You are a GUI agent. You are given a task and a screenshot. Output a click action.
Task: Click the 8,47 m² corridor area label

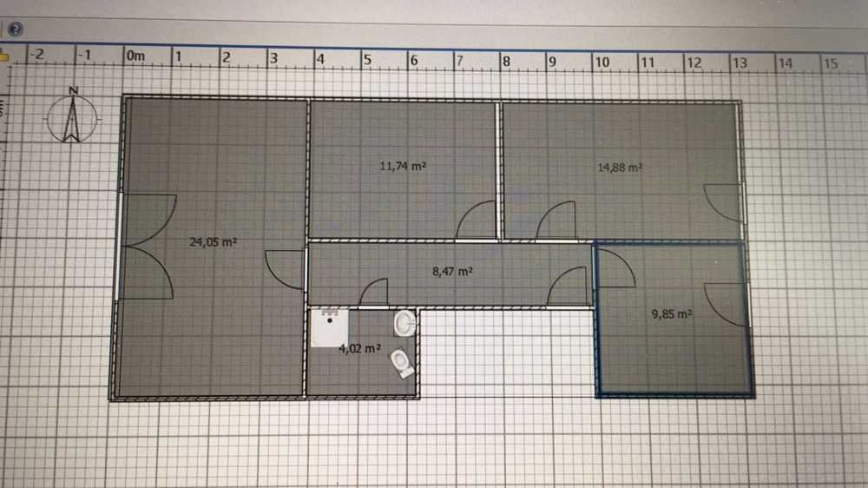coord(452,271)
